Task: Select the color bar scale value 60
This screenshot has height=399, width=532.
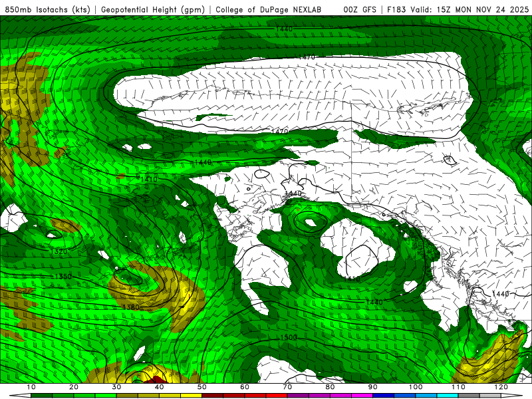Action: click(245, 387)
